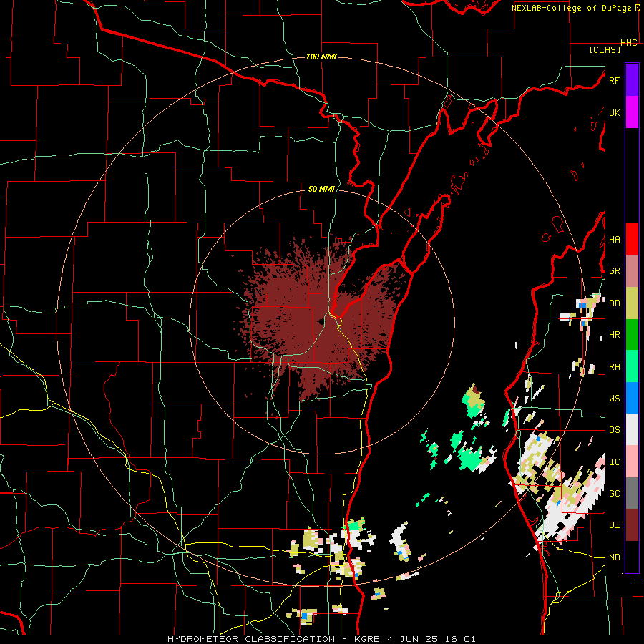Click the GC gray legend swatch
This screenshot has height=644, width=644.
632,493
